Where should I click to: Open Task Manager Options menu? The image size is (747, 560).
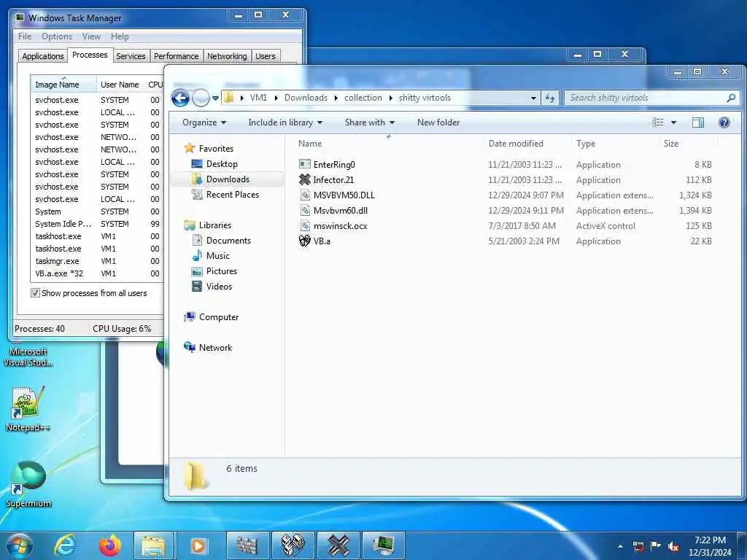57,36
